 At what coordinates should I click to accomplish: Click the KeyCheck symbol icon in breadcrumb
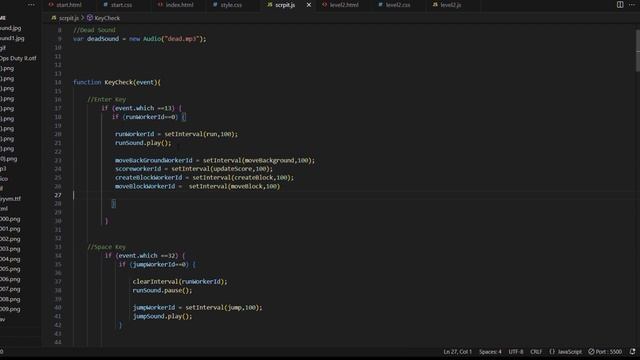(90, 18)
